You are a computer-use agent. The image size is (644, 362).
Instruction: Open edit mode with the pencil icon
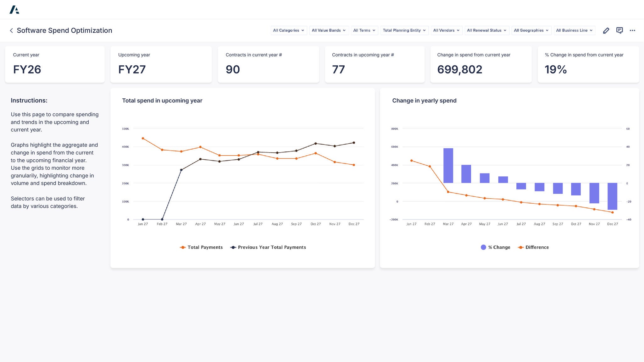(x=606, y=30)
